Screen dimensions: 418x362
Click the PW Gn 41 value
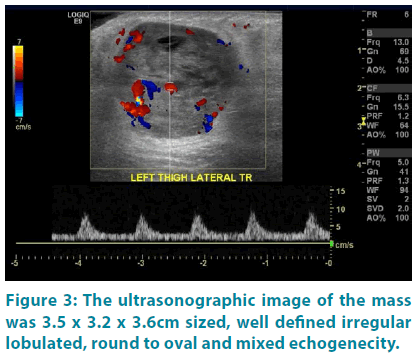(x=404, y=172)
